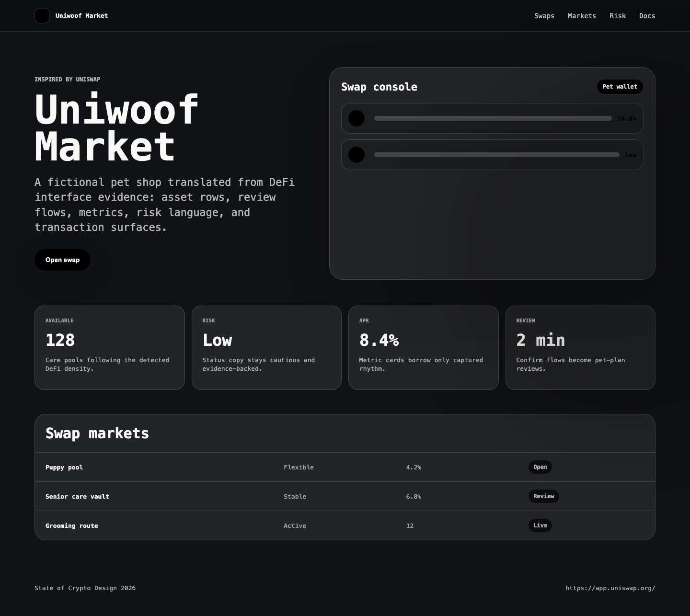The height and width of the screenshot is (616, 690).
Task: Click the token circle in the 24.8% row
Action: tap(356, 118)
